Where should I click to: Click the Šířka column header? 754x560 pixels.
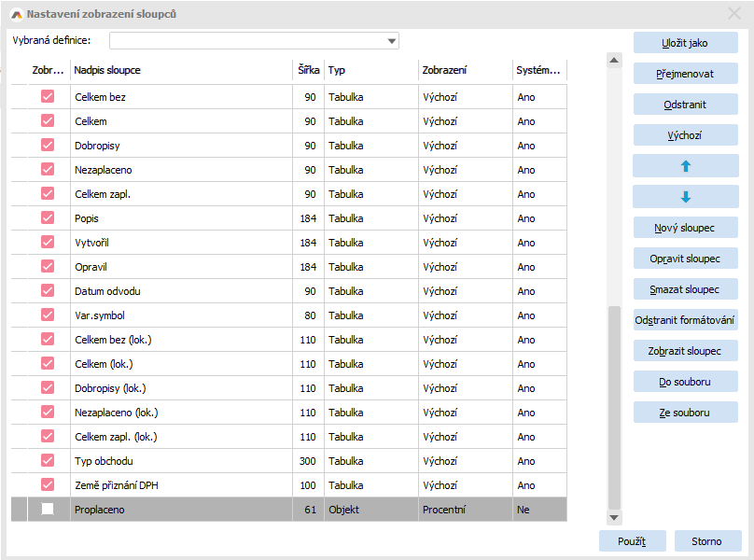[x=308, y=71]
